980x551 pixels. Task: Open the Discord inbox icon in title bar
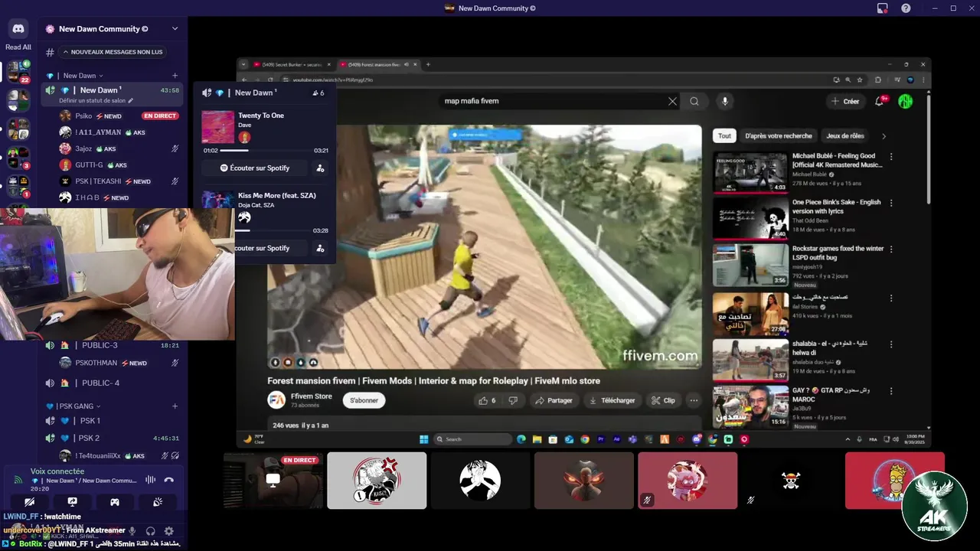(882, 8)
